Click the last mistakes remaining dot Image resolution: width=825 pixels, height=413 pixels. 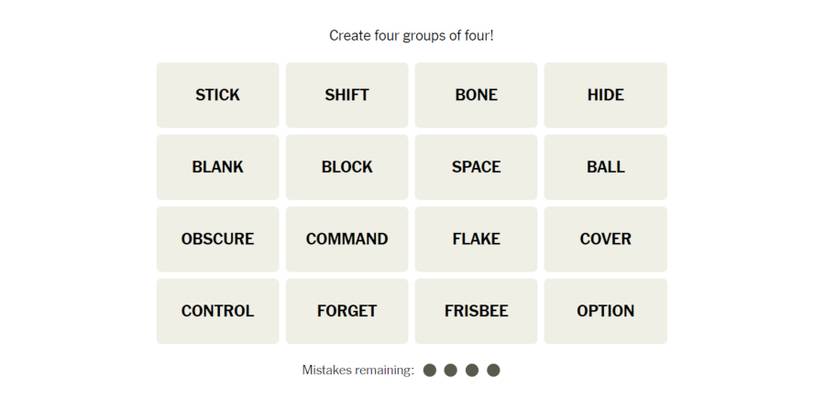493,370
